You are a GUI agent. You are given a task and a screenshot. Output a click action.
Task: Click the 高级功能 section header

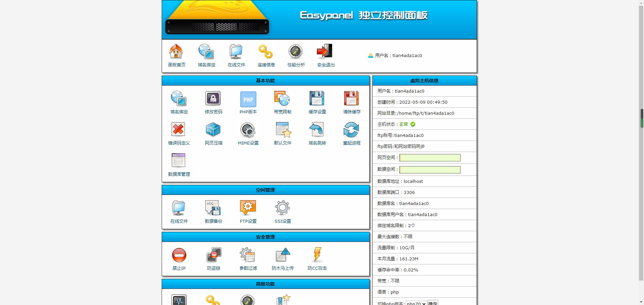[266, 284]
